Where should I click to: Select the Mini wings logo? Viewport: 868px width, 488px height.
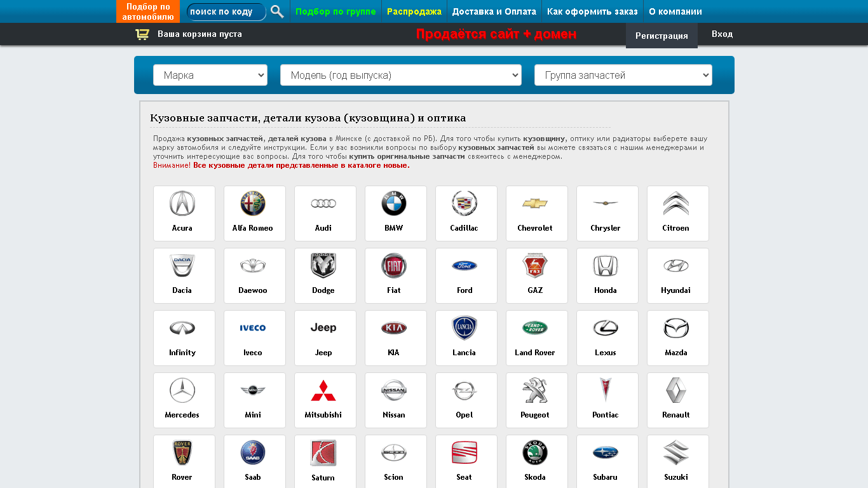253,390
